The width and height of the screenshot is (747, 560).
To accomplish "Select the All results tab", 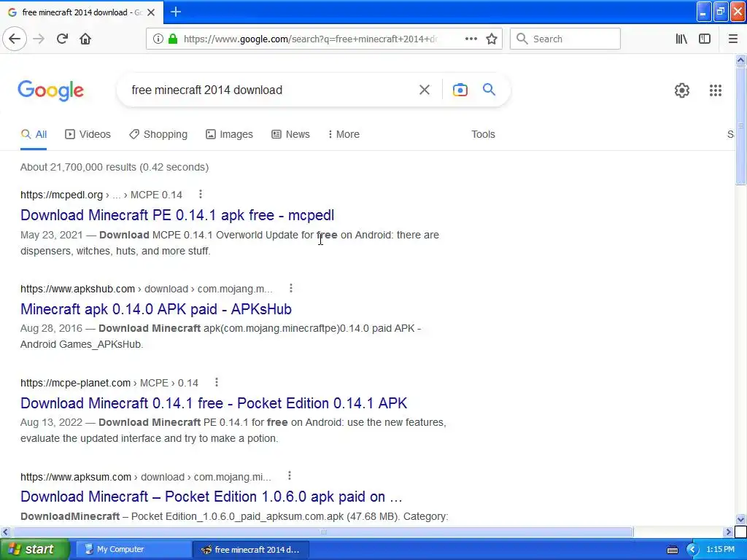I will [x=34, y=134].
